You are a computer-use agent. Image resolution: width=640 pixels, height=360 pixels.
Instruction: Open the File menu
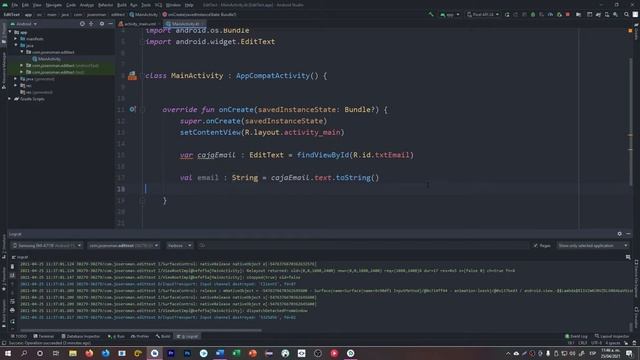point(15,5)
